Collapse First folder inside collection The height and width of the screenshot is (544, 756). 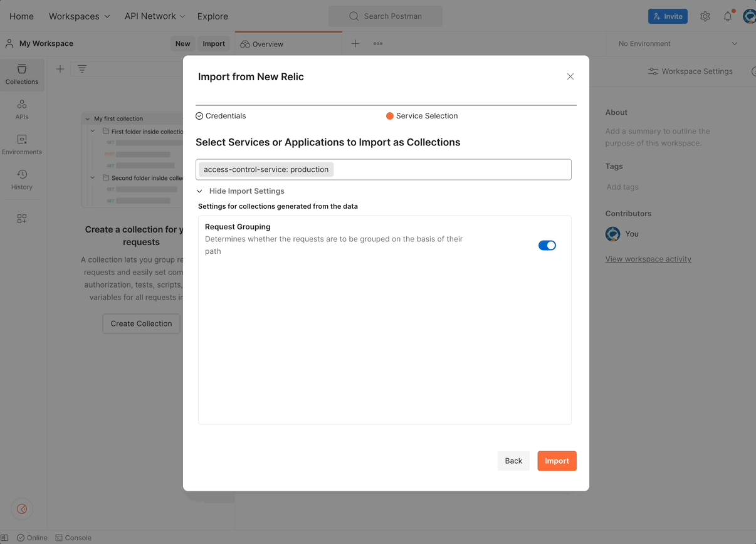(x=93, y=132)
